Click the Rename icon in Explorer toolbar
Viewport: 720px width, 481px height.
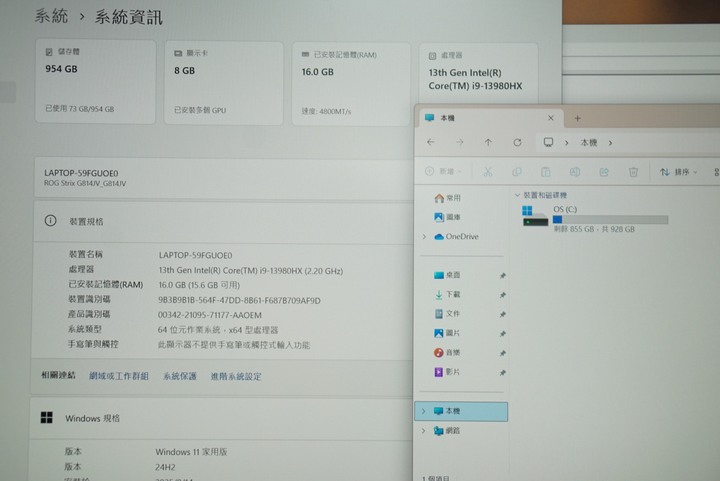[x=574, y=172]
